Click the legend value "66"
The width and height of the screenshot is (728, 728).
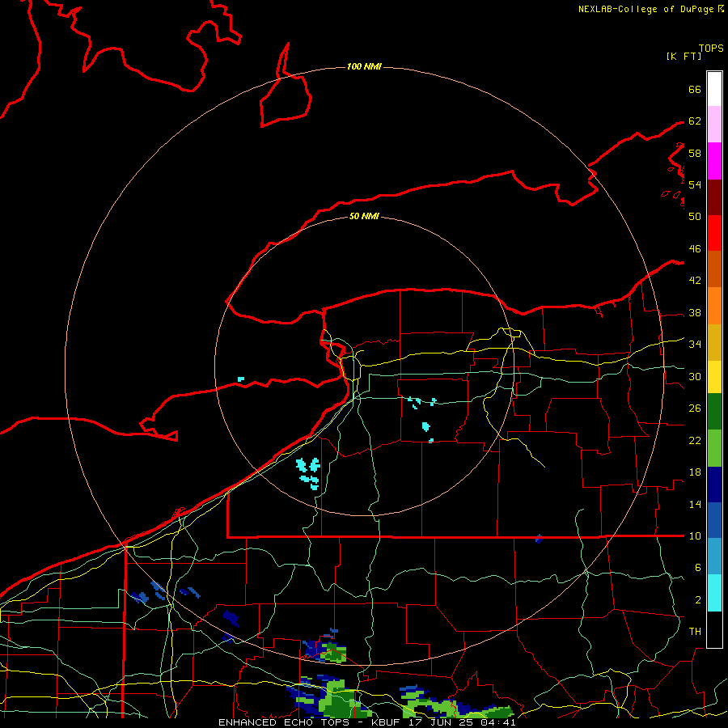pos(695,89)
